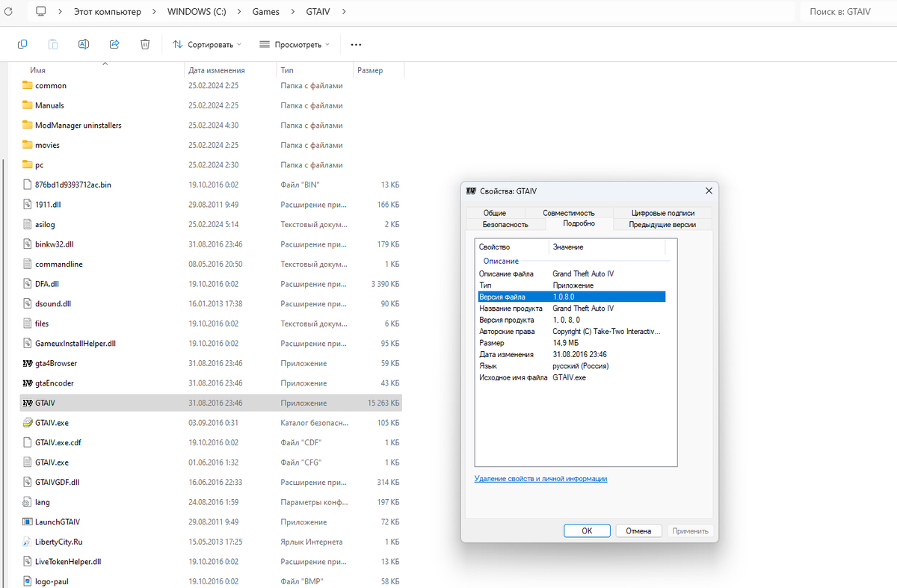
Task: Close the Свойства: GTAIV dialog
Action: click(x=709, y=191)
